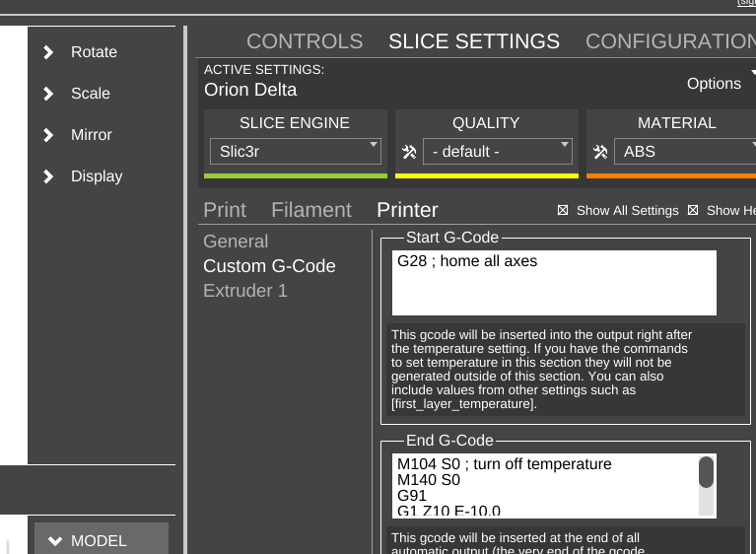
Task: Click the Options menu button
Action: (715, 84)
